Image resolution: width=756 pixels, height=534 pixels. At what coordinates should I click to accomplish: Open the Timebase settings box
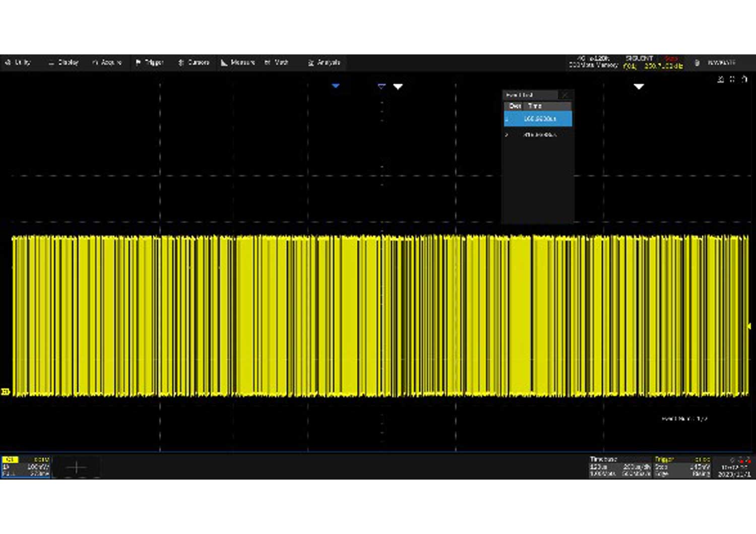620,467
